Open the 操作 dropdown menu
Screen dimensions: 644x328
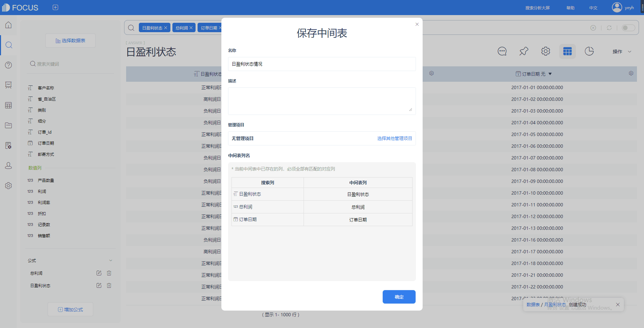tap(622, 52)
